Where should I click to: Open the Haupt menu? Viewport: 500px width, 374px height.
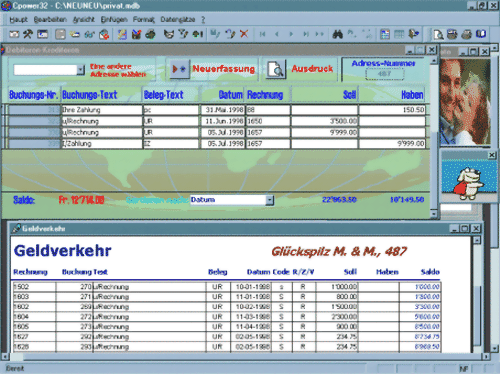19,20
